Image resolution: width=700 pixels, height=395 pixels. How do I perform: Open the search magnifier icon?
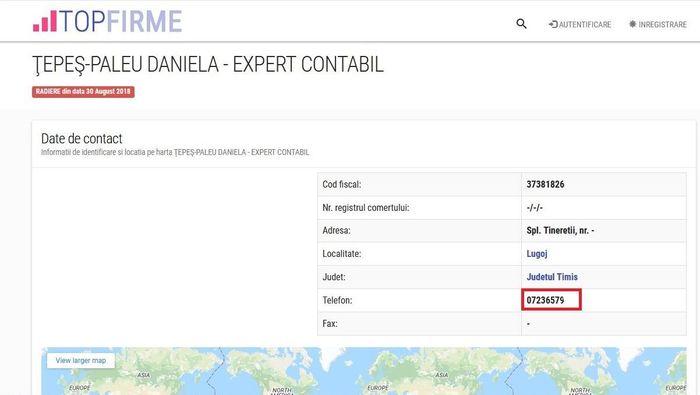(x=521, y=24)
